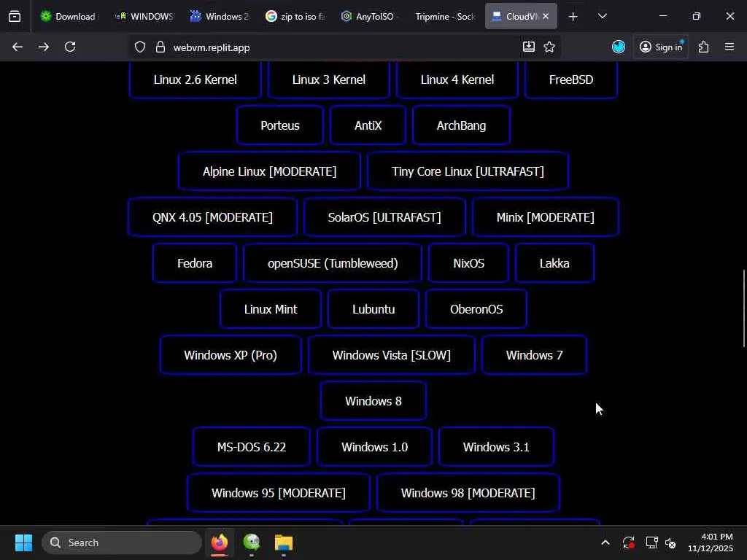The width and height of the screenshot is (747, 560).
Task: Choose the Lakka button
Action: [x=554, y=263]
